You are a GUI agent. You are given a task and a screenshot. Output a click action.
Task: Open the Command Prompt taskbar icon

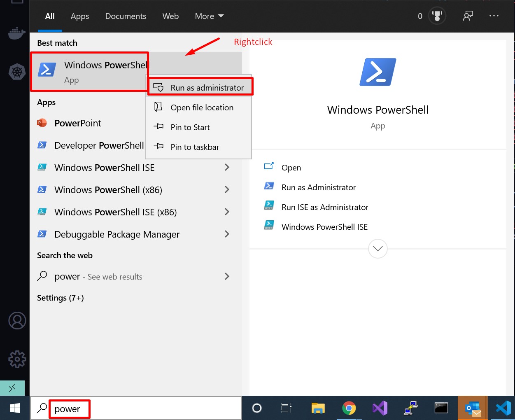click(x=441, y=408)
